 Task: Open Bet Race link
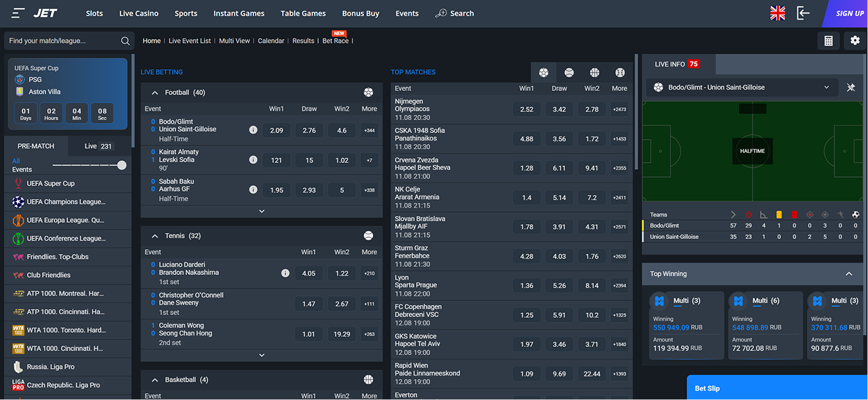click(336, 41)
